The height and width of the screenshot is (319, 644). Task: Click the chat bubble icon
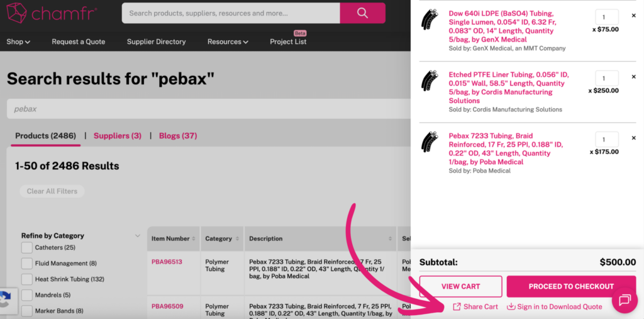625,300
